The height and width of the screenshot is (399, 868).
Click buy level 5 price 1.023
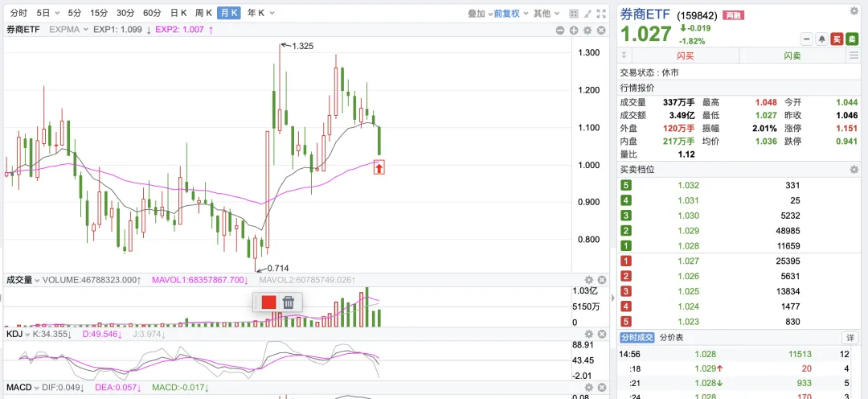(x=688, y=321)
